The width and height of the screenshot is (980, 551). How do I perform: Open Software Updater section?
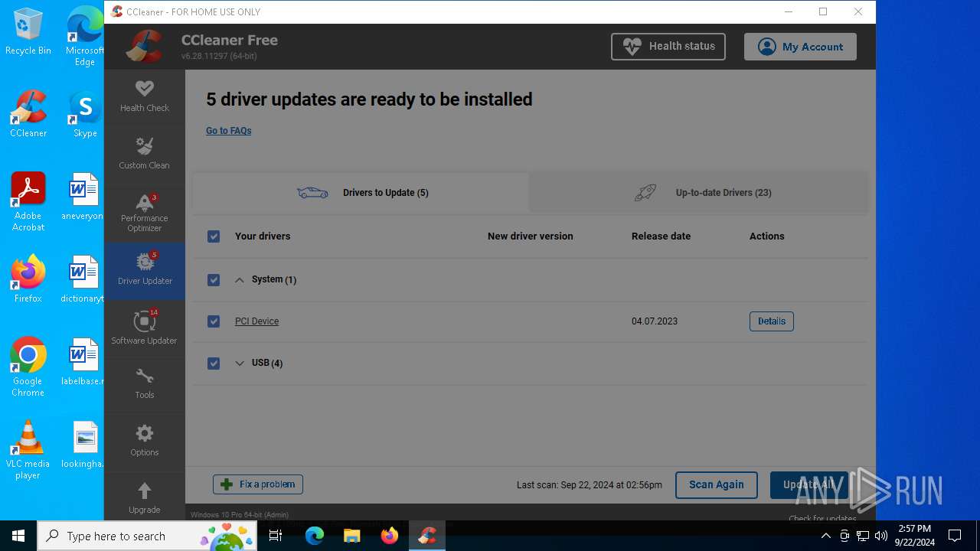[x=145, y=328]
